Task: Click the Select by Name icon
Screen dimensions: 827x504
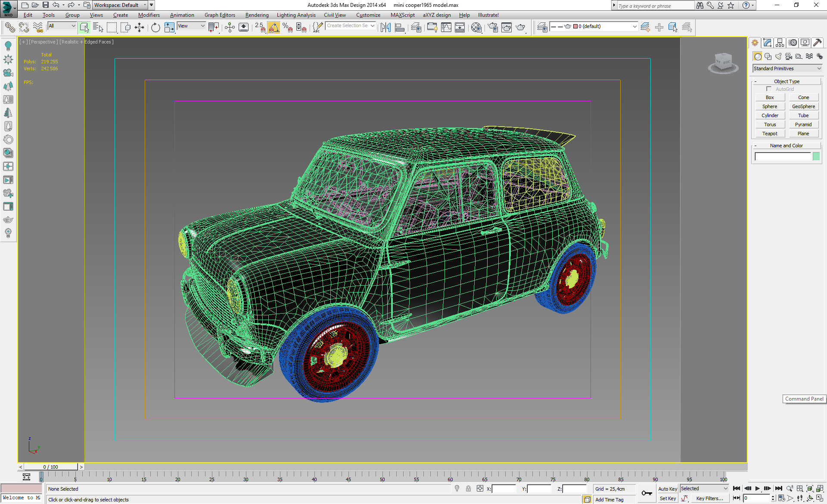Action: [98, 28]
